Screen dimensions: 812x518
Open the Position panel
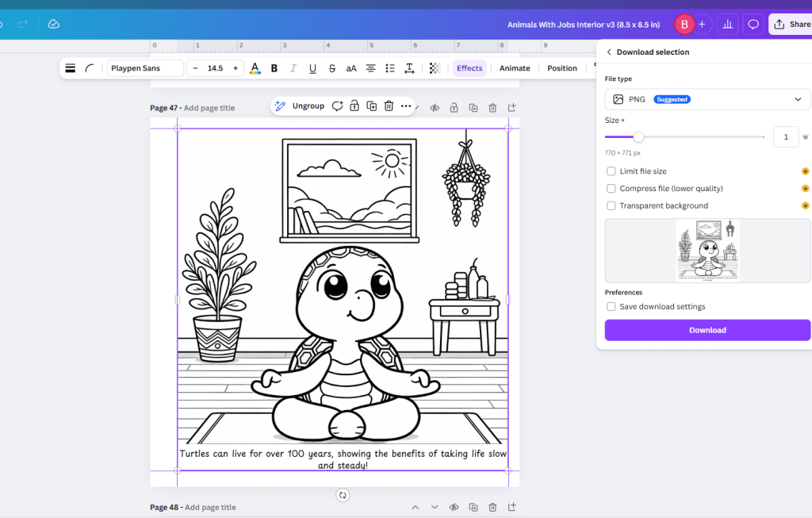pyautogui.click(x=562, y=68)
